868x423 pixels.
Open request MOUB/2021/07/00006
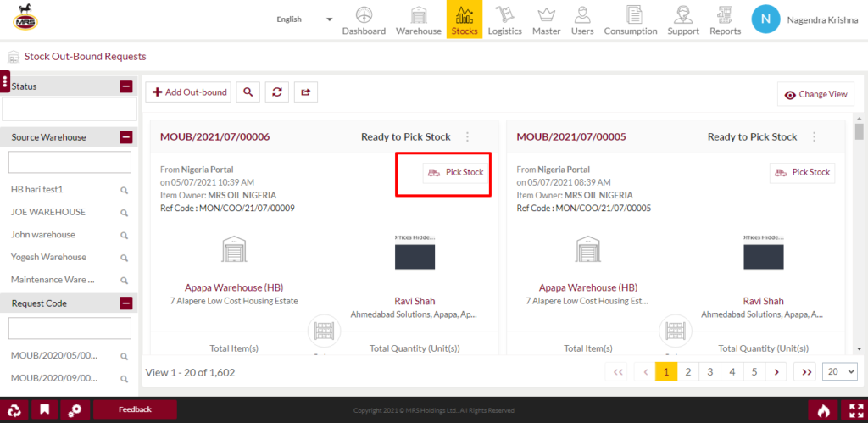pyautogui.click(x=214, y=136)
